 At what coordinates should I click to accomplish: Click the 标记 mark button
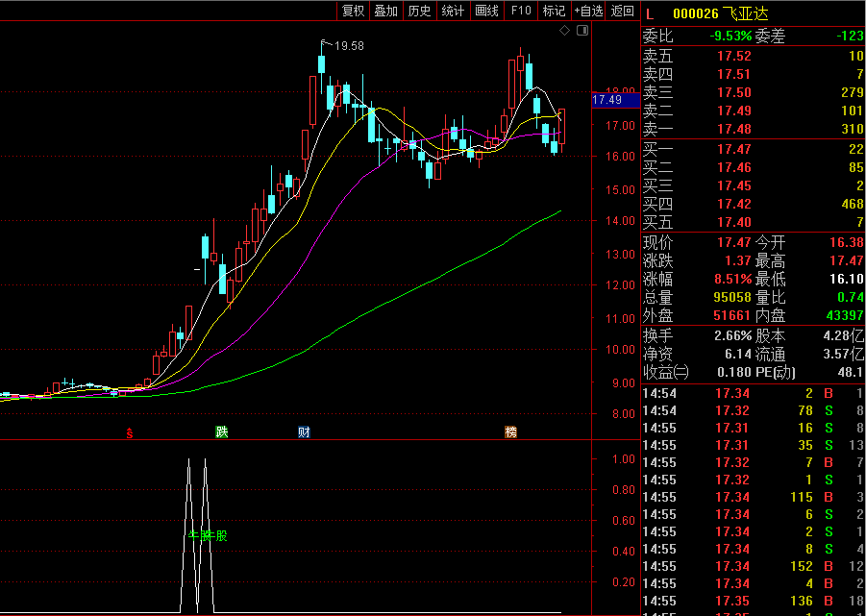click(554, 11)
